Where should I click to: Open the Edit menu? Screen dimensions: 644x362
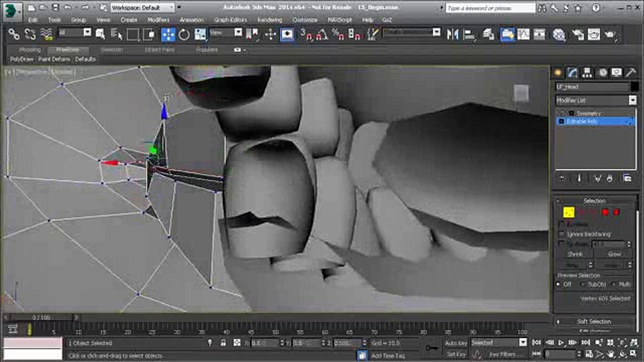[x=33, y=20]
